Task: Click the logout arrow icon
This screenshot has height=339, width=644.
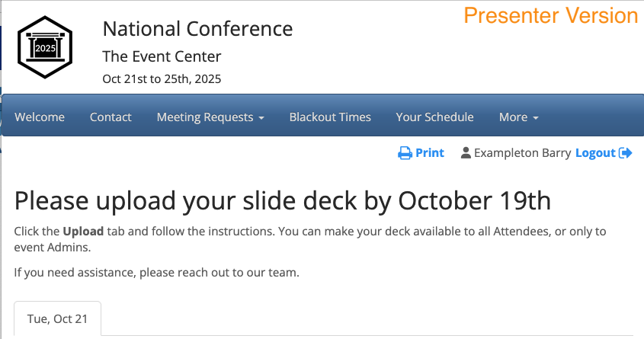Action: coord(626,153)
